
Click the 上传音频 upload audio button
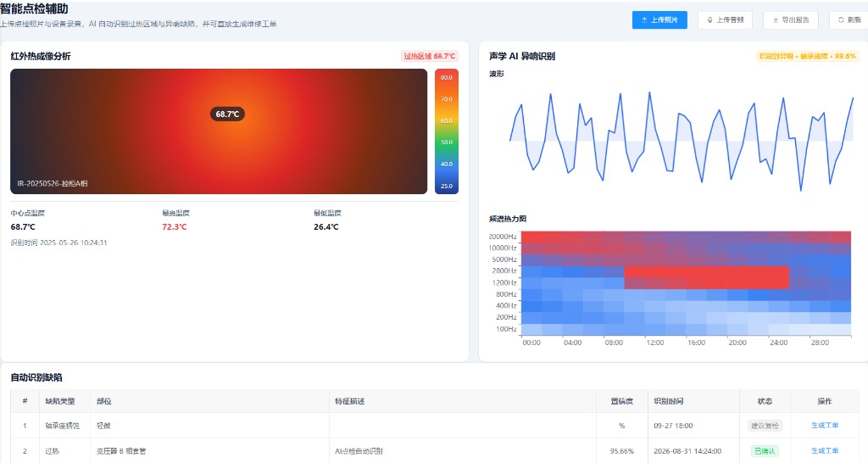click(726, 20)
